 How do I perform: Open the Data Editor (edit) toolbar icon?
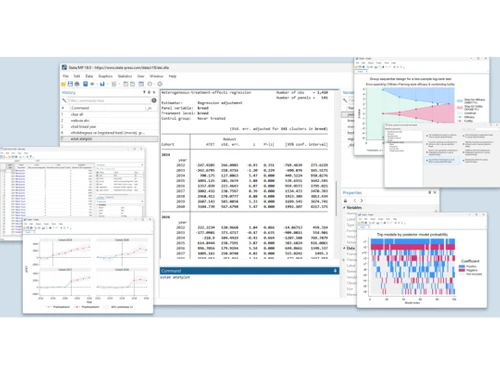coord(126,84)
